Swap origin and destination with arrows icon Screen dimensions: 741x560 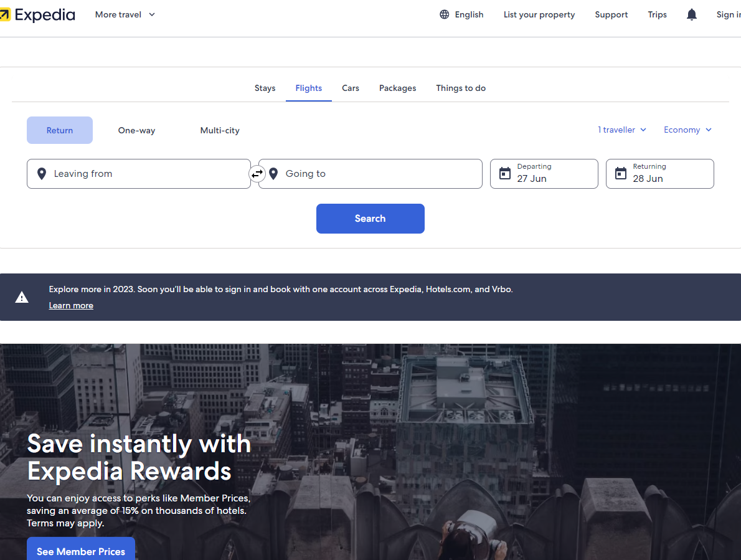pyautogui.click(x=257, y=174)
